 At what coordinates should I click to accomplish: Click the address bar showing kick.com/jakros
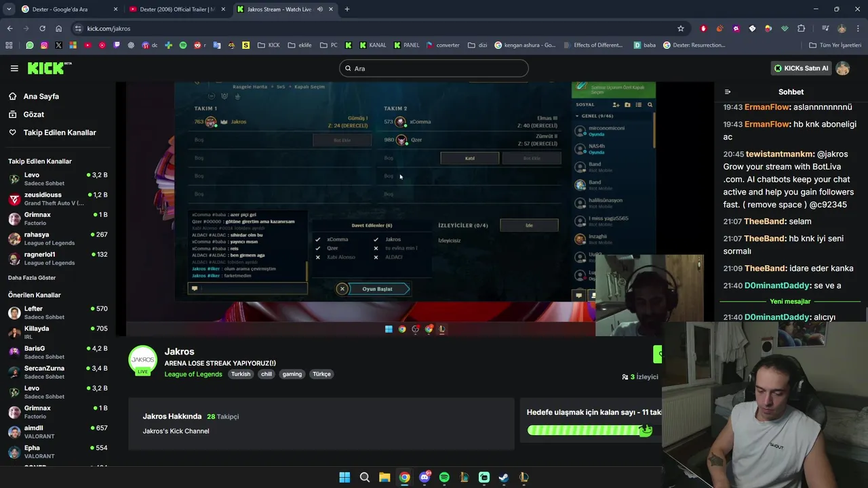(x=380, y=28)
